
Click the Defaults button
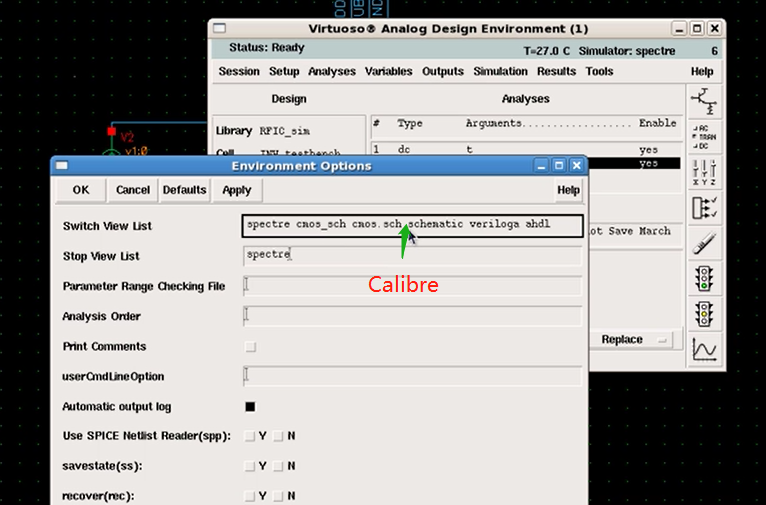[x=184, y=190]
